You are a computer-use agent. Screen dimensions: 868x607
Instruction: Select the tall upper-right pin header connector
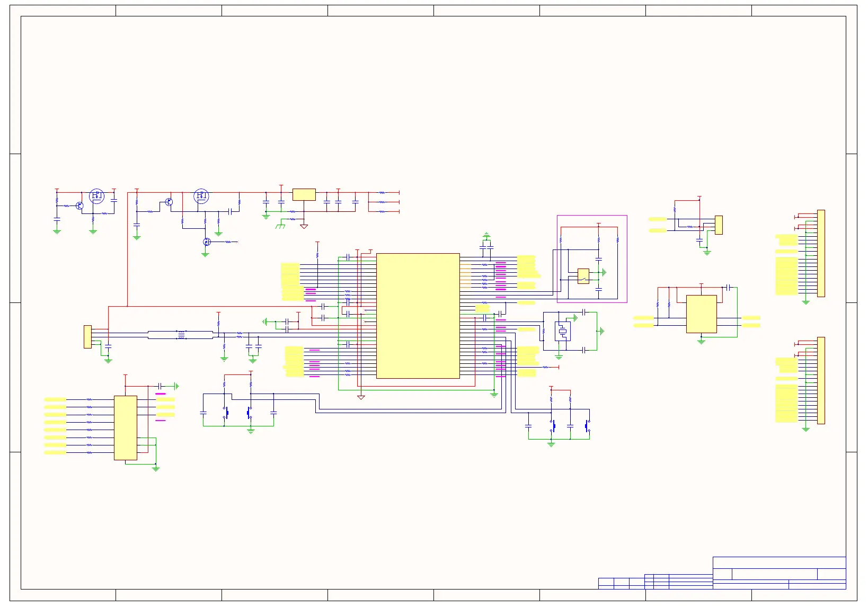tap(821, 254)
